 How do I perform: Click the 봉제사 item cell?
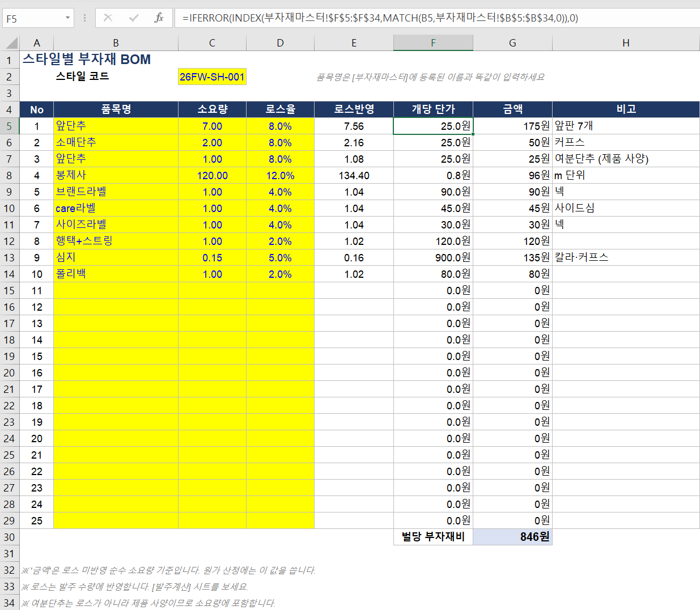click(116, 175)
